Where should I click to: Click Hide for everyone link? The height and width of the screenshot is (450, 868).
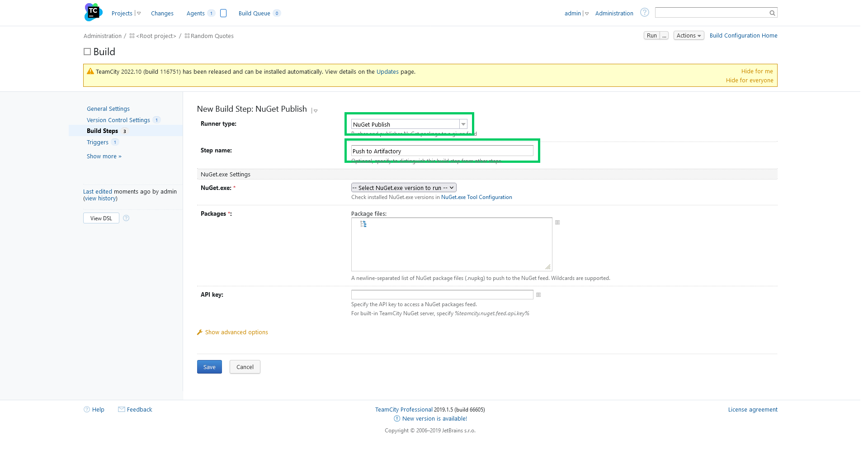tap(750, 81)
